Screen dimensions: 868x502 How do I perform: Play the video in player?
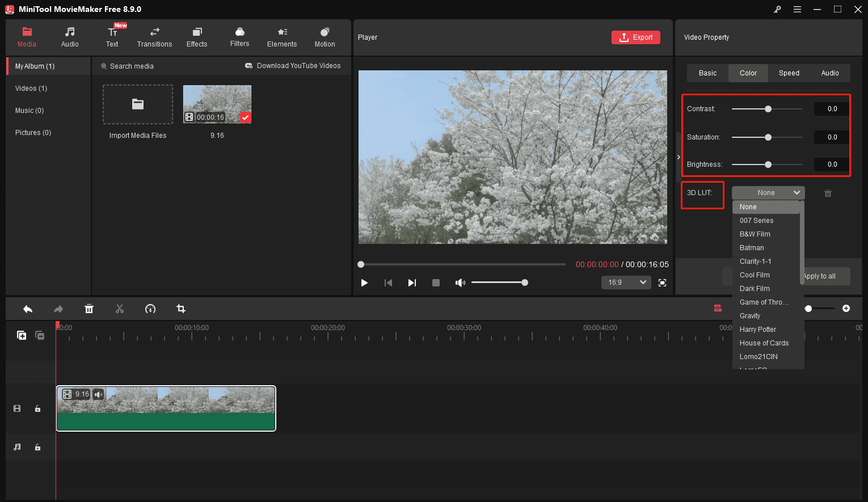point(364,282)
